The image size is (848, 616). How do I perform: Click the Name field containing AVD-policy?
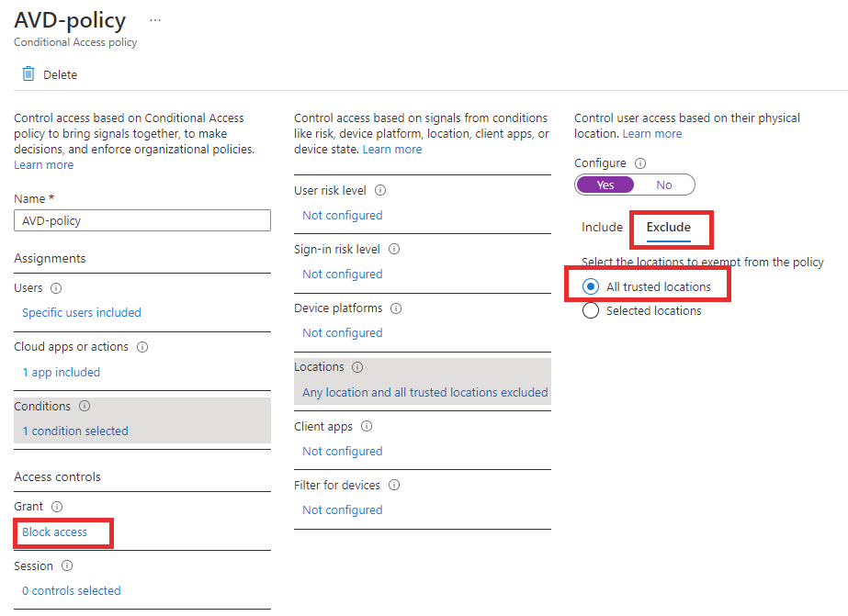[x=142, y=220]
